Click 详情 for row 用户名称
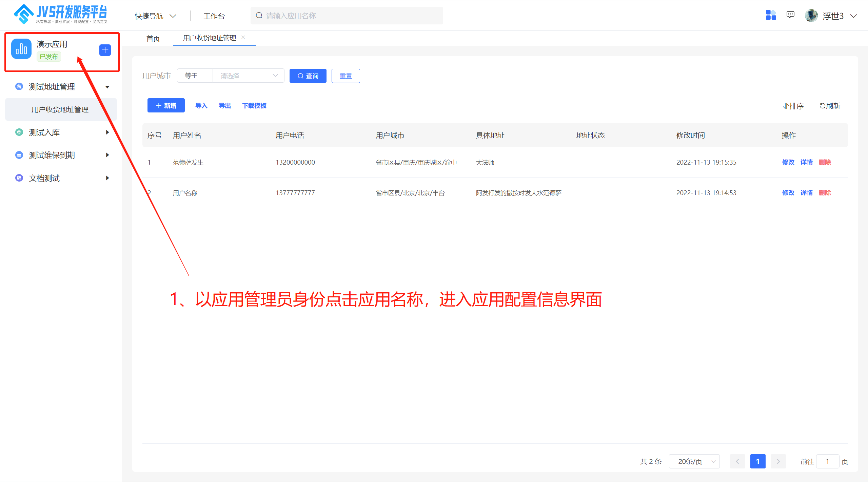This screenshot has width=868, height=482. (806, 193)
